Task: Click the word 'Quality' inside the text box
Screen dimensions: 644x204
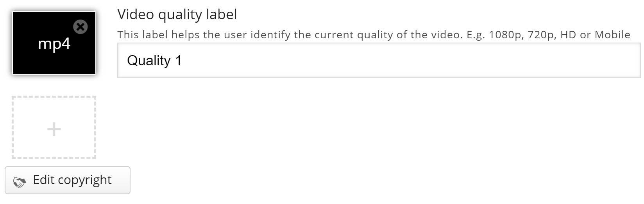Action: 149,61
